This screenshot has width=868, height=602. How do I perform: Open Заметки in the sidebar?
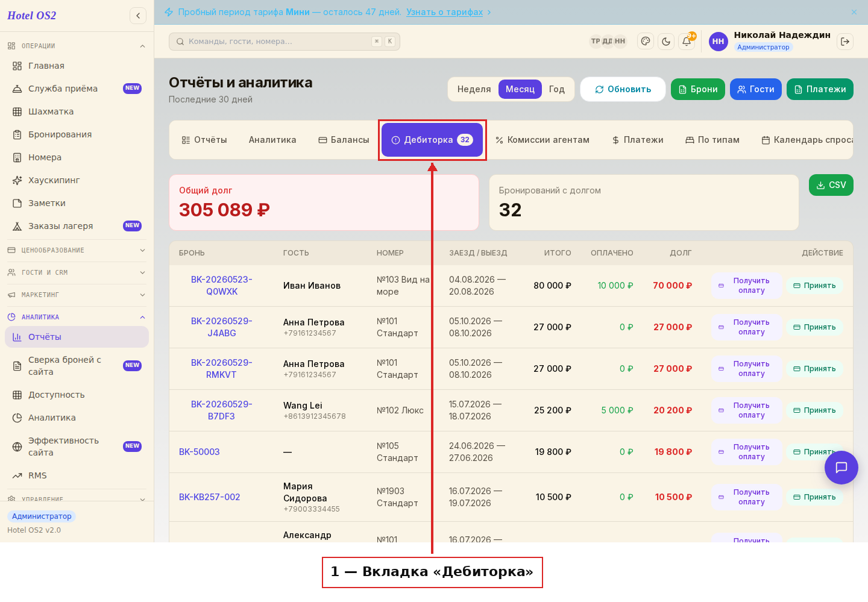pyautogui.click(x=77, y=203)
